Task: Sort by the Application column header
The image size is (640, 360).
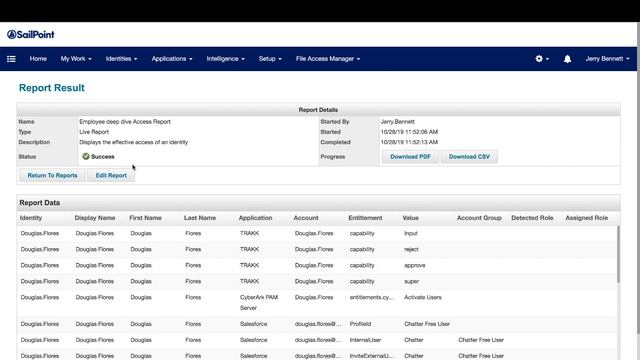Action: 256,218
